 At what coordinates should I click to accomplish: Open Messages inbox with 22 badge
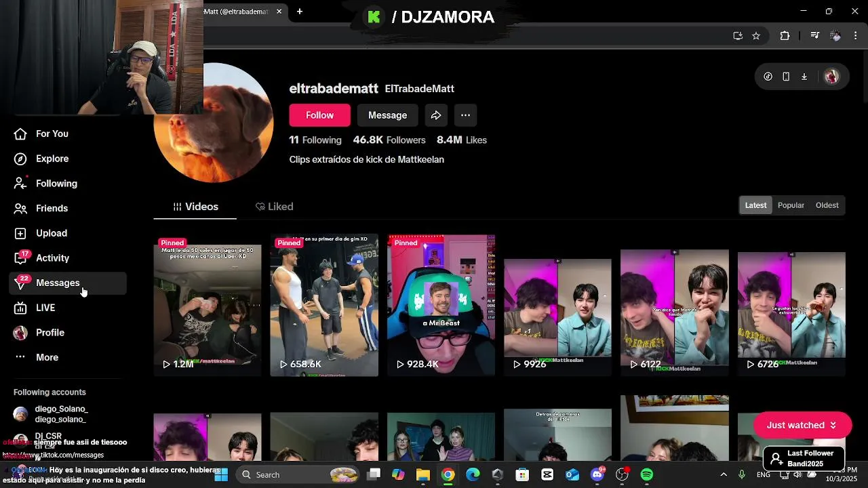[x=68, y=283]
